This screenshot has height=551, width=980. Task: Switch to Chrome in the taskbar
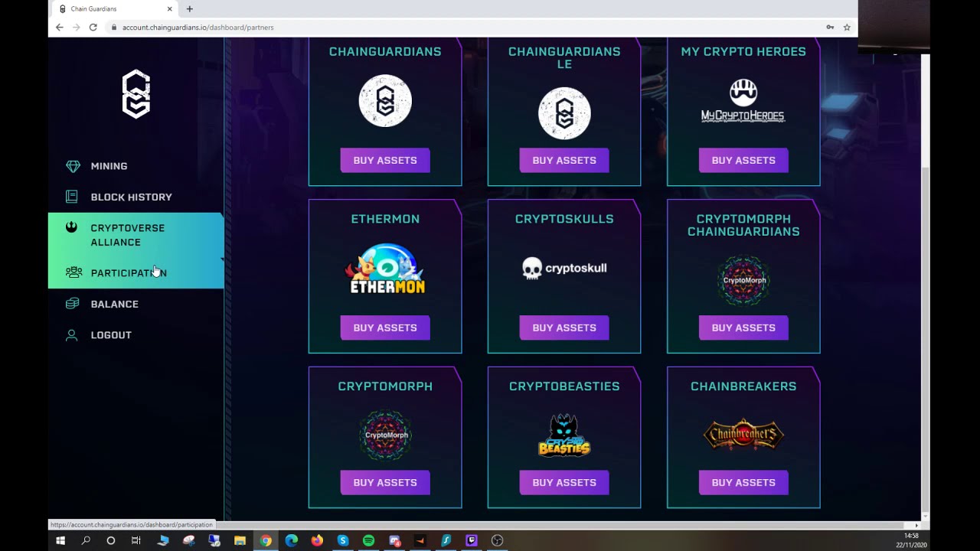point(266,540)
